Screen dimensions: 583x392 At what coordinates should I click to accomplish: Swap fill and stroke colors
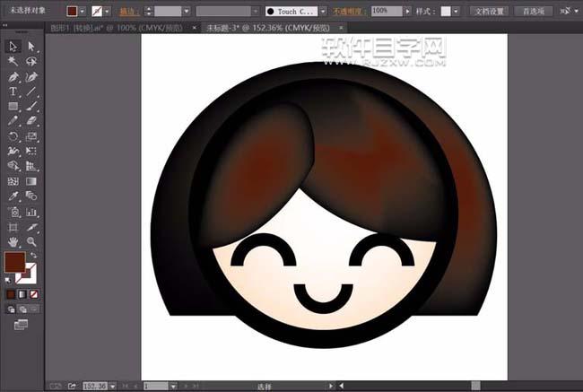33,256
